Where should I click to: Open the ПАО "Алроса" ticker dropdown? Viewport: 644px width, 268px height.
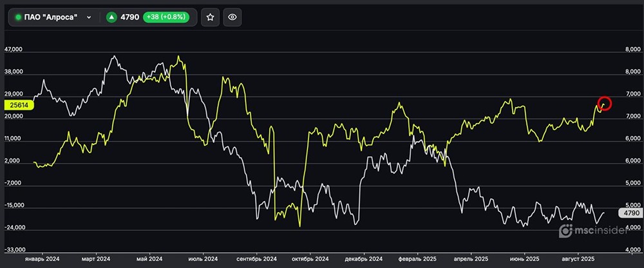point(53,17)
